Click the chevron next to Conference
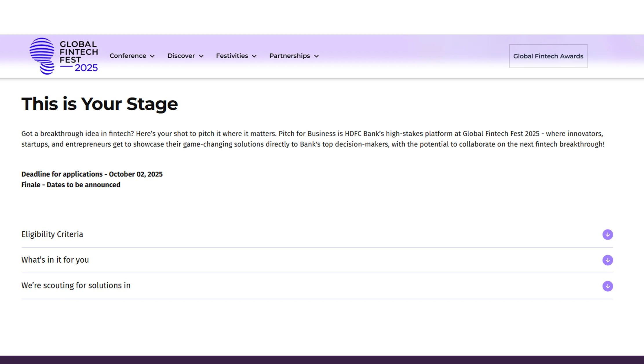This screenshot has height=364, width=644. [152, 56]
